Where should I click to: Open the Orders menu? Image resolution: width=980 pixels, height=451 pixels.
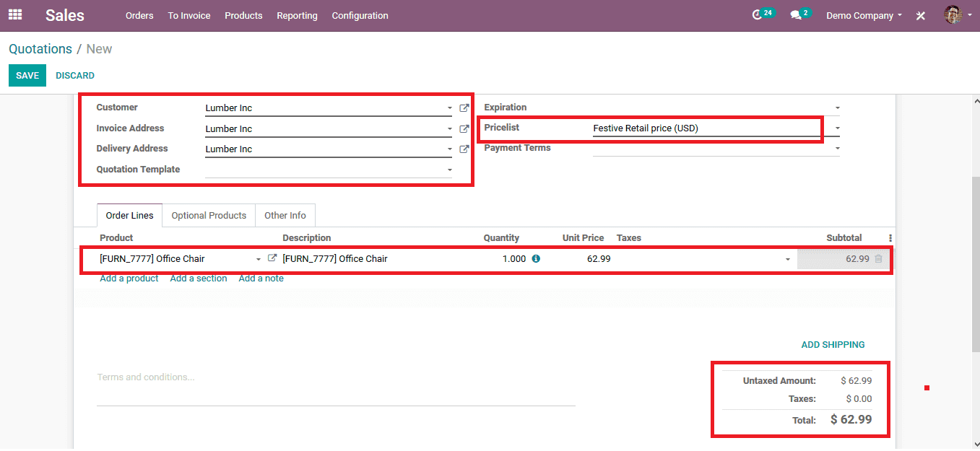(139, 15)
